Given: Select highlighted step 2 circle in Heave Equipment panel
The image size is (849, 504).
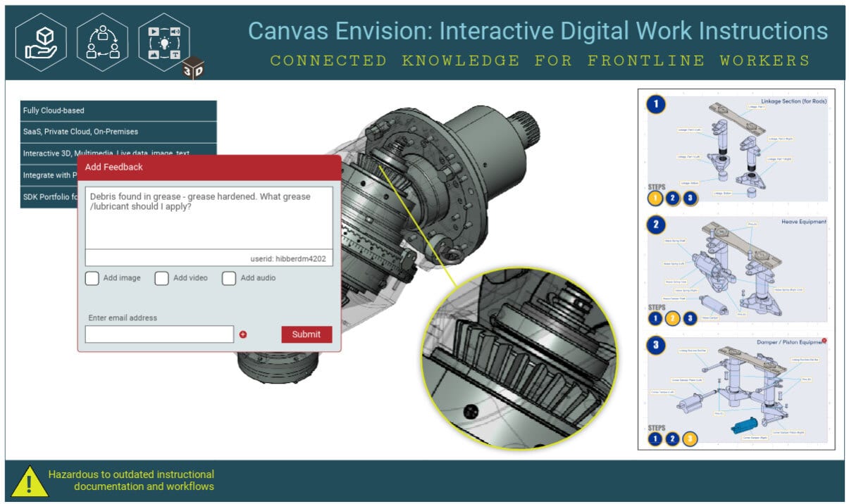Looking at the screenshot, I should tap(673, 318).
